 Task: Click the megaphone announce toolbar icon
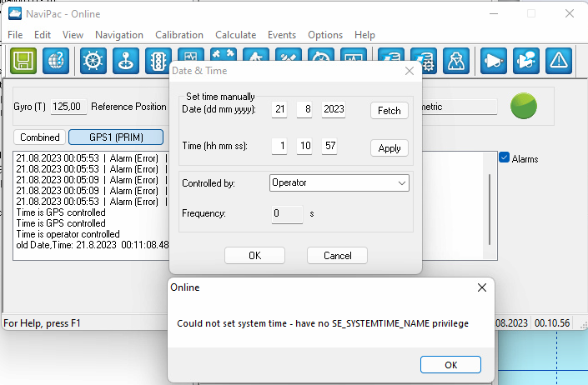click(x=494, y=61)
